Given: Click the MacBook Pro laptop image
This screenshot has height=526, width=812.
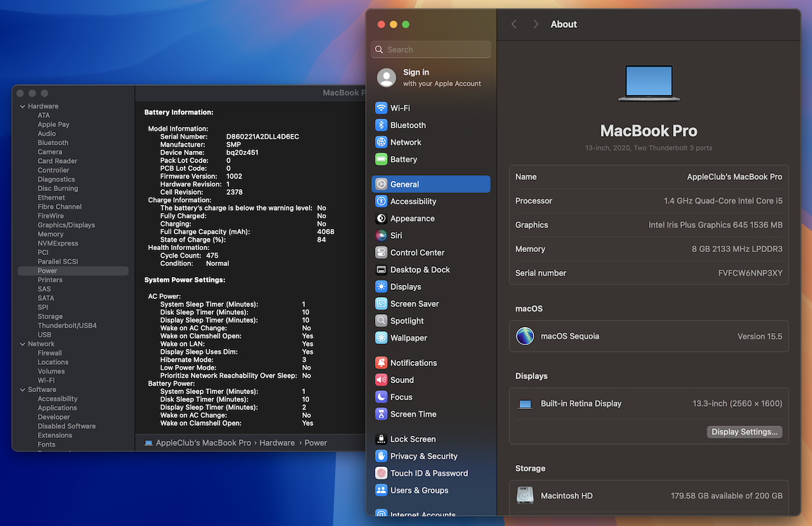Looking at the screenshot, I should [x=649, y=83].
